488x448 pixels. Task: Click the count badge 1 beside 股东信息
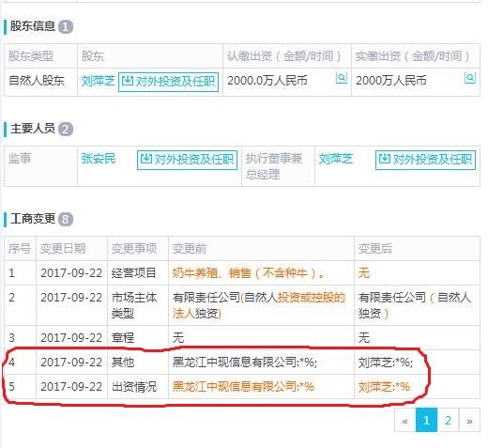click(x=66, y=27)
